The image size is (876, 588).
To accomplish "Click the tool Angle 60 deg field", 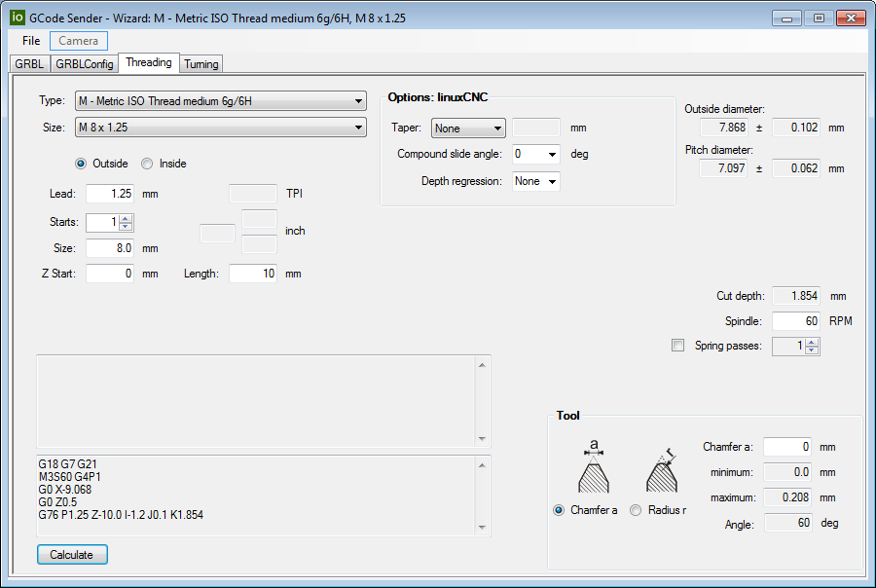I will point(788,523).
